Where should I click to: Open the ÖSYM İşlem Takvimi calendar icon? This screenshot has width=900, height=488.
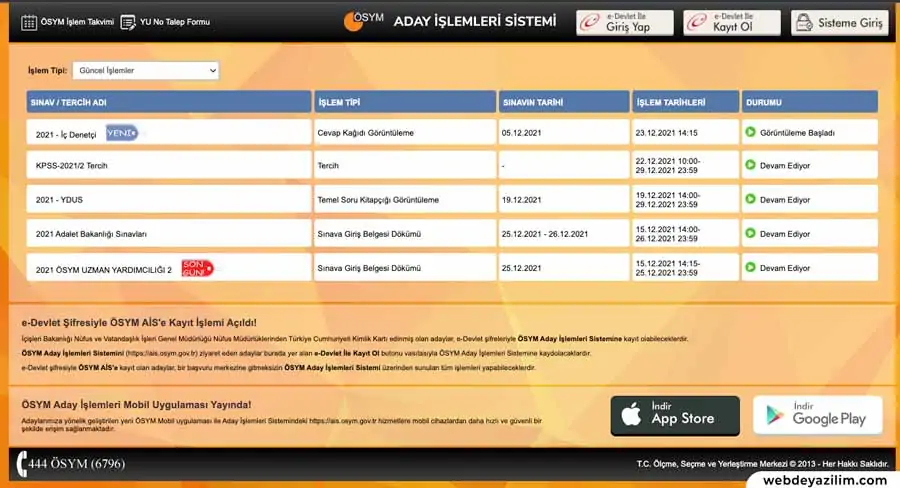coord(29,22)
